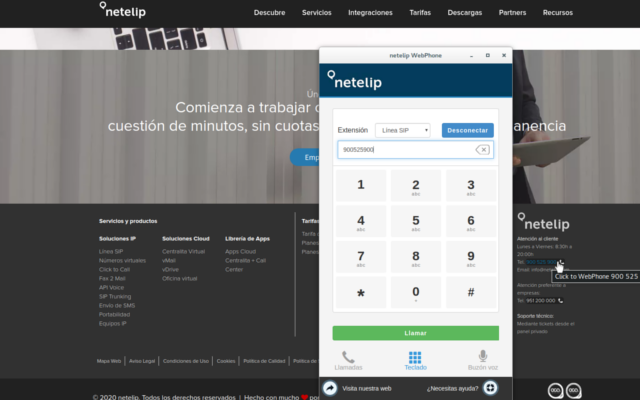Open the Cookies footer link
This screenshot has width=640, height=400.
pos(226,361)
